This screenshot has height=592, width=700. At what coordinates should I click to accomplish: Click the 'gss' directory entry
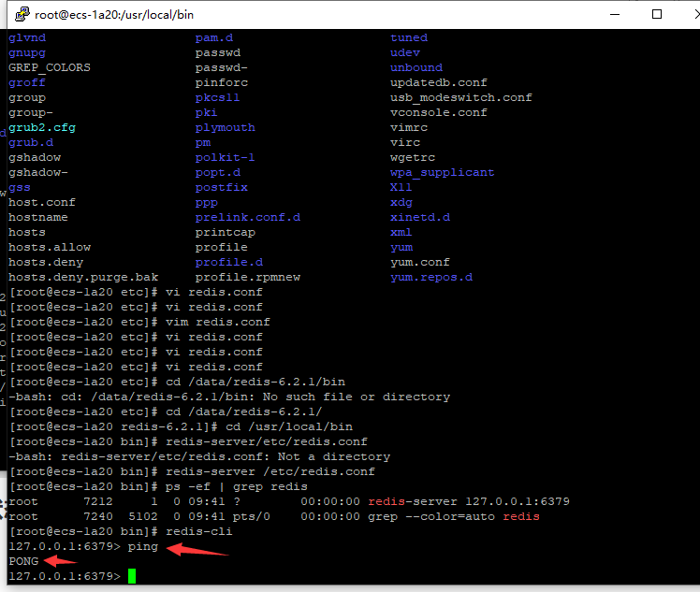point(20,187)
